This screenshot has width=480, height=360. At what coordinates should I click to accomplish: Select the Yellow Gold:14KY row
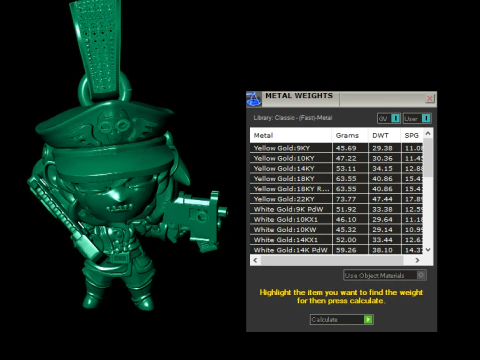coord(337,169)
